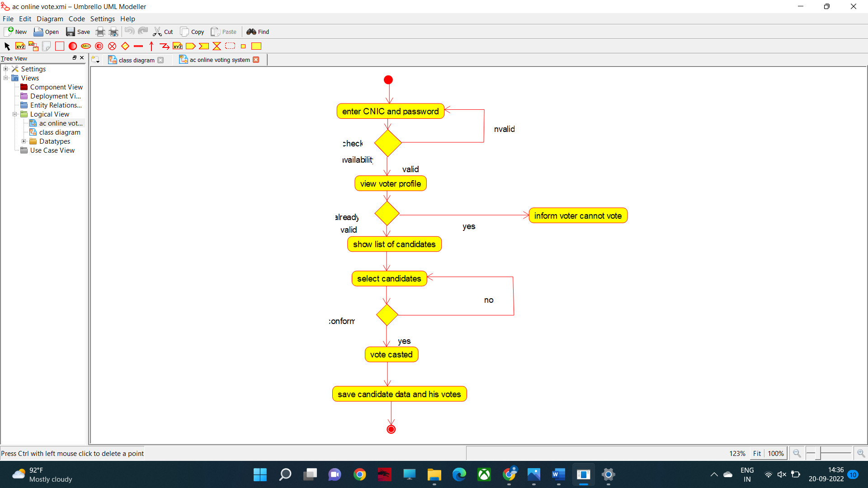
Task: Select the vote casted activity node
Action: click(x=391, y=354)
